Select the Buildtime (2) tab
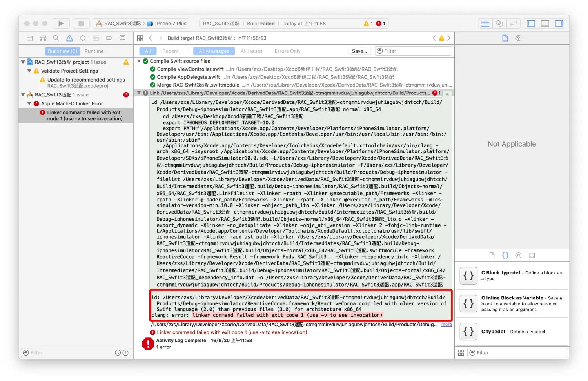588x381 pixels. click(62, 51)
